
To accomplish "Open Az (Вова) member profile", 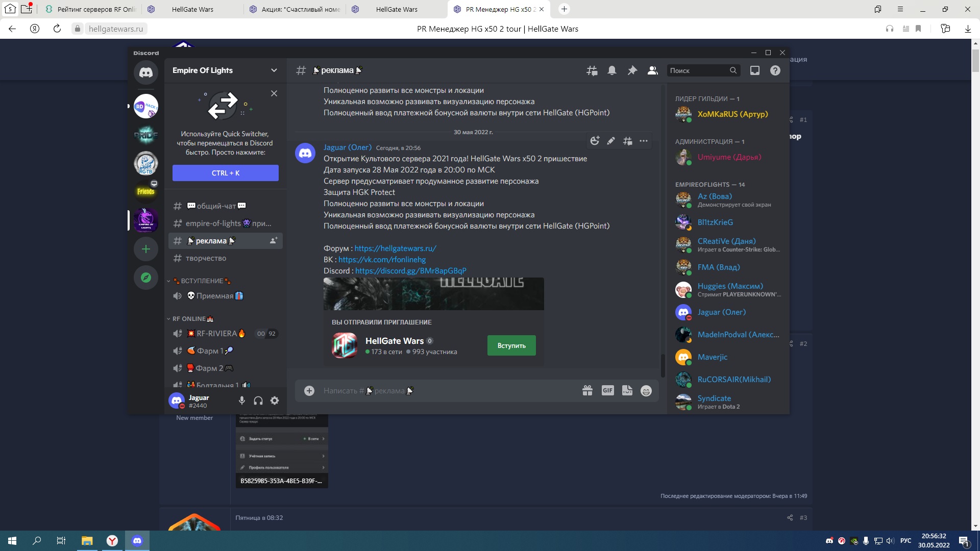I will [x=728, y=200].
